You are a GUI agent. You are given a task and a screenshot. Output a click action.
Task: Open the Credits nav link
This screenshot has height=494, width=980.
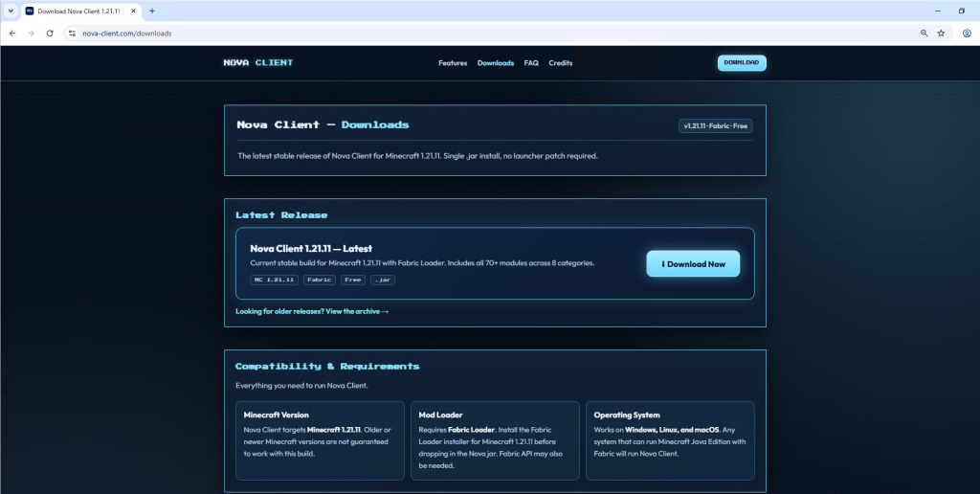coord(561,63)
